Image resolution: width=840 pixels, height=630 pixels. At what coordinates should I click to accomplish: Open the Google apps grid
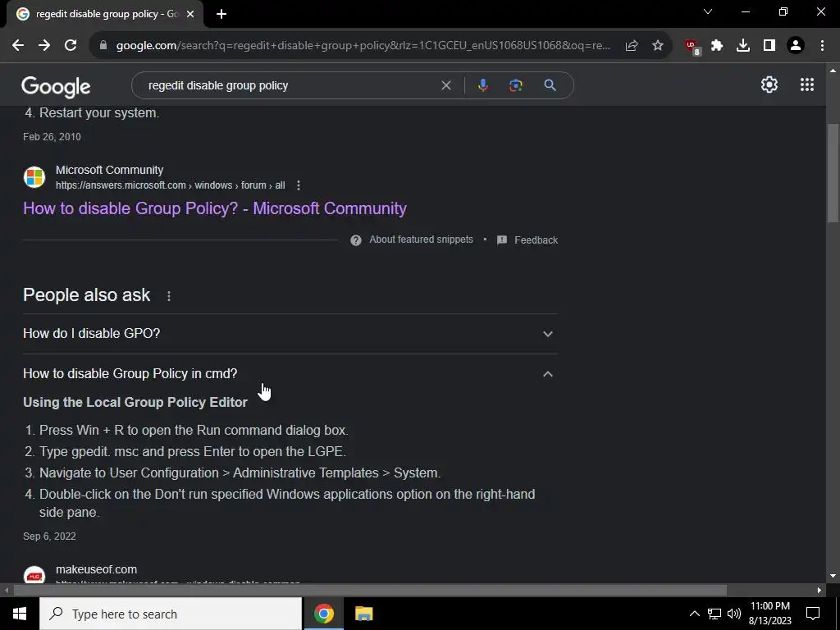(x=807, y=84)
